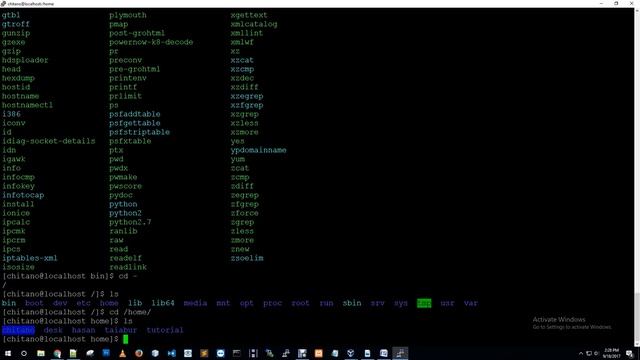Image resolution: width=640 pixels, height=360 pixels.
Task: Select 'iptables-xml' entry
Action: click(30, 258)
